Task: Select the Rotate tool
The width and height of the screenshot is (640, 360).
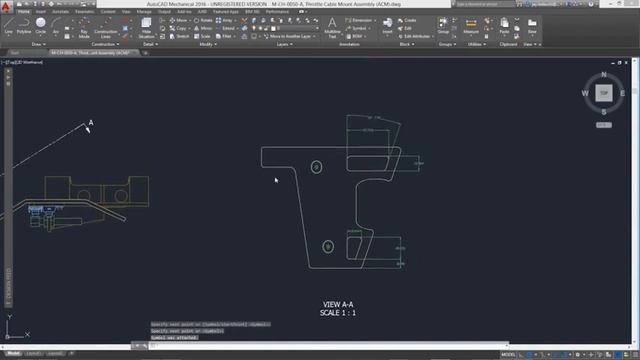Action: [203, 20]
